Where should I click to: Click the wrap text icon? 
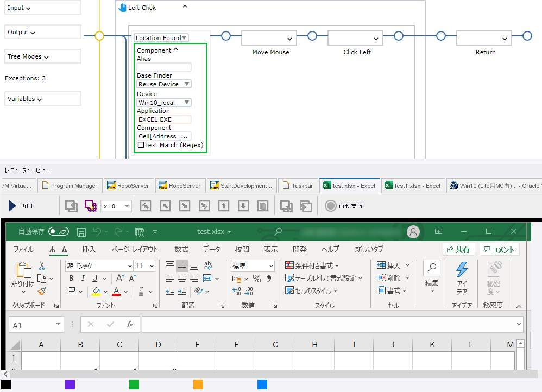tap(208, 265)
